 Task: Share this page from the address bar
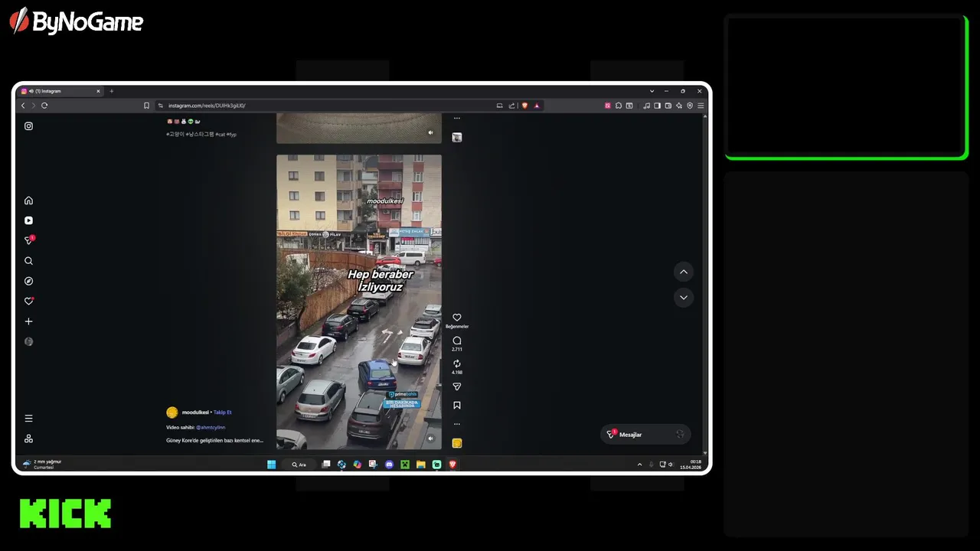tap(511, 106)
